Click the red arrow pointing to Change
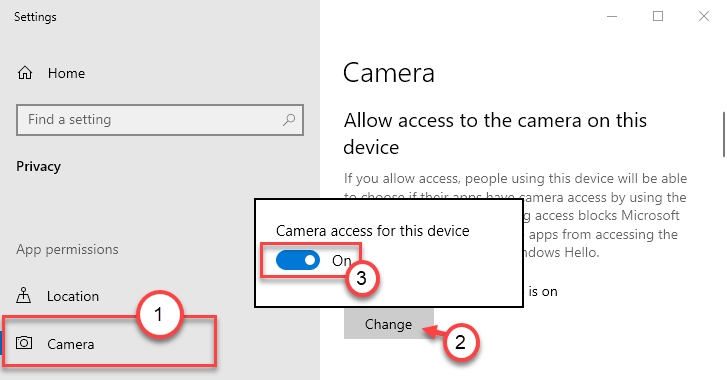The width and height of the screenshot is (727, 380). pyautogui.click(x=434, y=332)
